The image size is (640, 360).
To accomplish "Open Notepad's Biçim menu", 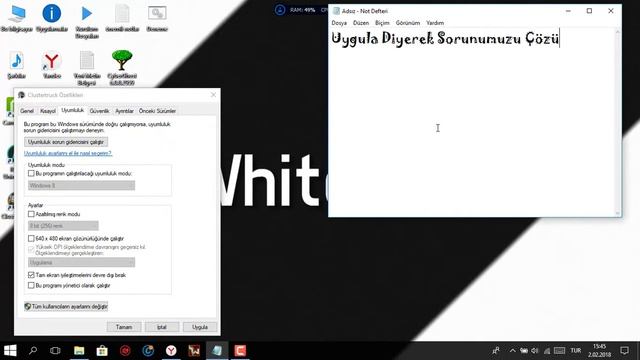I will tap(382, 23).
